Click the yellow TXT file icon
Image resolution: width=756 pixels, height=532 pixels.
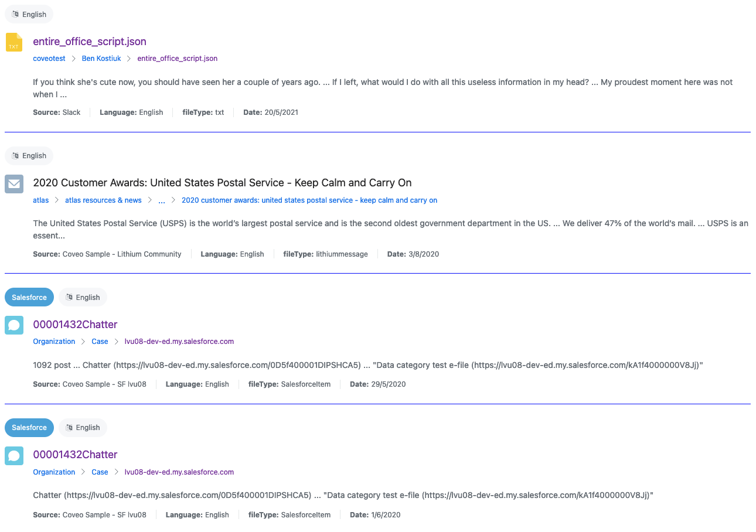pos(13,42)
